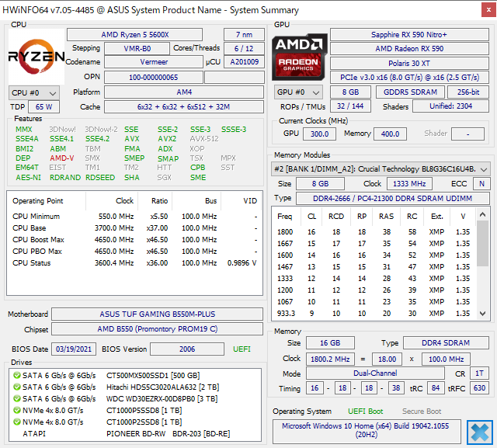Click the PCIe v3.0 x16 field
Screen dimensions: 497x448
[409, 78]
